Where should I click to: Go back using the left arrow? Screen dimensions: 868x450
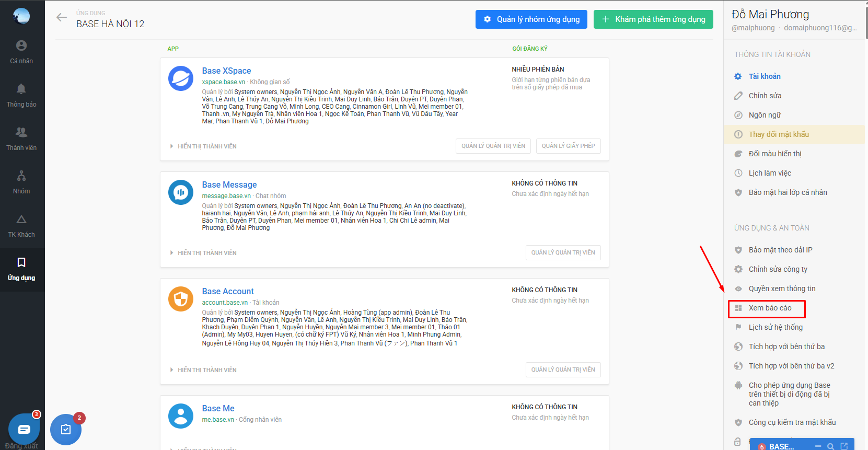pyautogui.click(x=62, y=17)
